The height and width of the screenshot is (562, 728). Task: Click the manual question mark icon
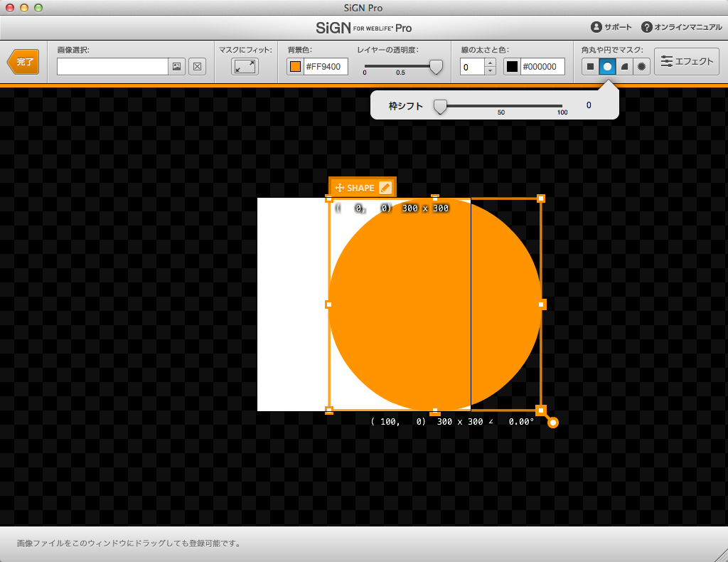(647, 27)
